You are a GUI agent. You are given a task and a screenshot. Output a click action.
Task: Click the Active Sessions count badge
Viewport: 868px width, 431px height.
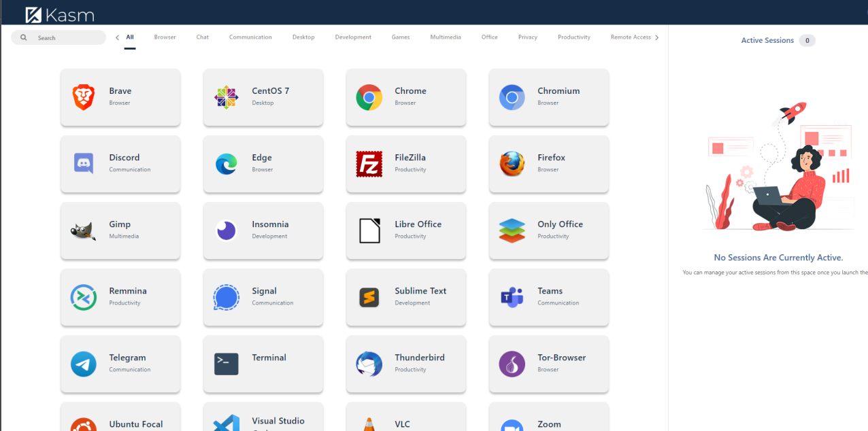point(807,41)
